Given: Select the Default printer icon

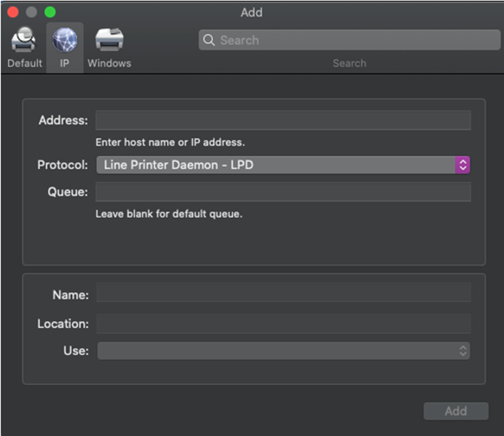Looking at the screenshot, I should click(x=24, y=41).
